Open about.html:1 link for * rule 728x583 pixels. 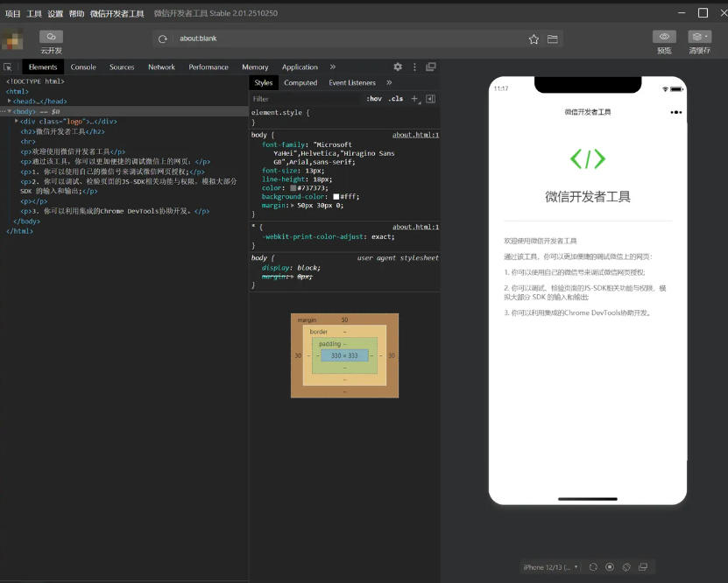point(415,227)
